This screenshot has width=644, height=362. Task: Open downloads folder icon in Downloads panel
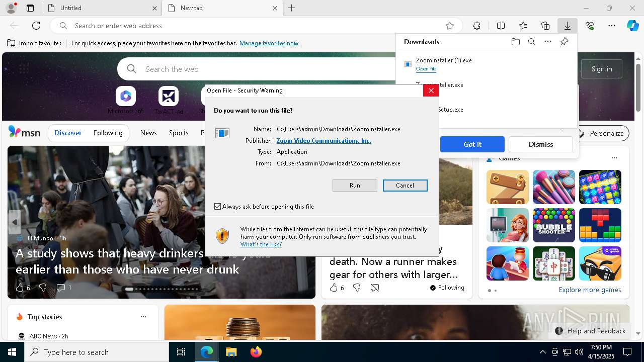coord(515,42)
